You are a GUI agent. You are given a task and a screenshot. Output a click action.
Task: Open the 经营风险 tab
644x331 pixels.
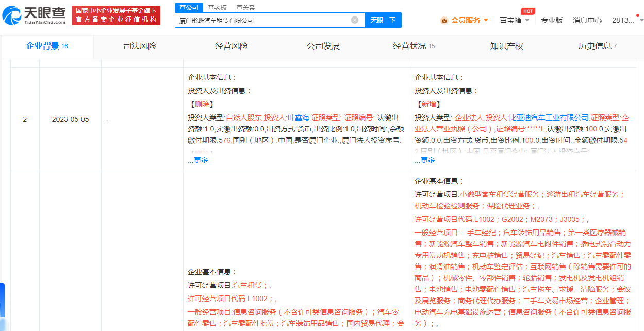pyautogui.click(x=232, y=46)
